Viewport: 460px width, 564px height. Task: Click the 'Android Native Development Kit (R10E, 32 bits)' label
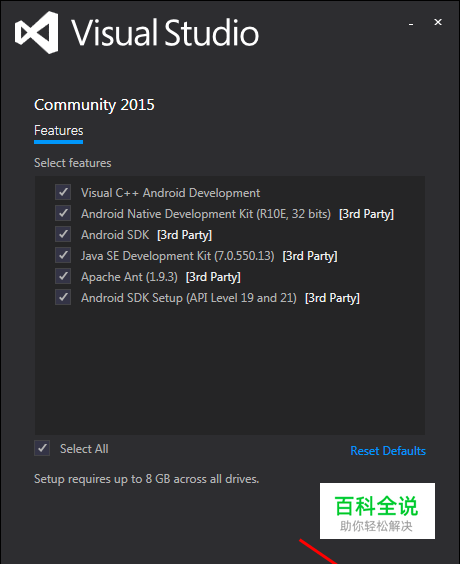point(206,214)
